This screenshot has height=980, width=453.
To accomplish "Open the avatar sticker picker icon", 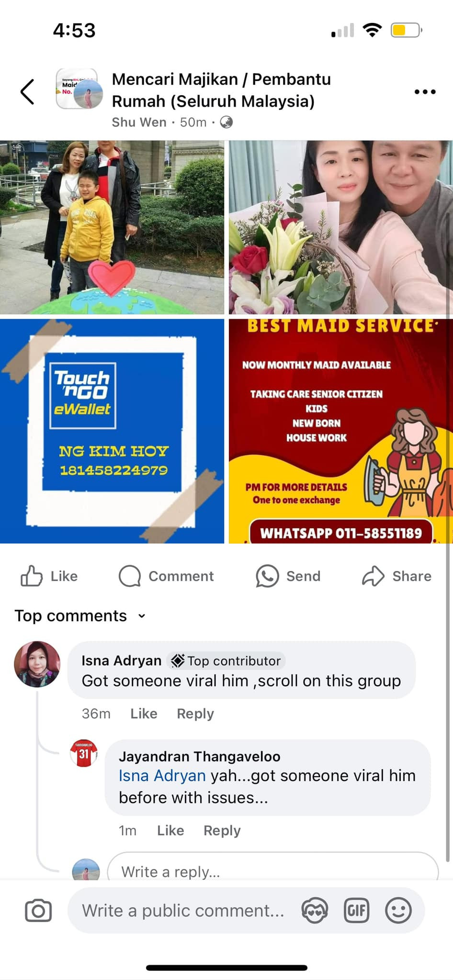I will tap(315, 911).
